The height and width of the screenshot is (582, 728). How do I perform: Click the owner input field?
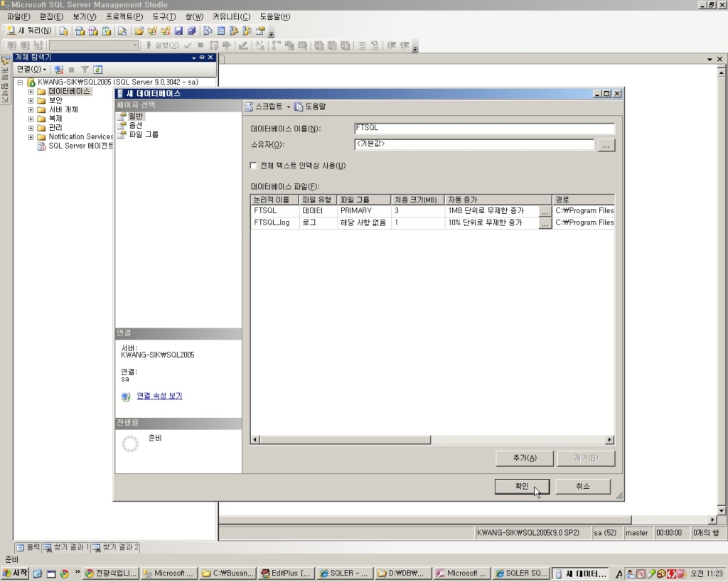pyautogui.click(x=474, y=144)
